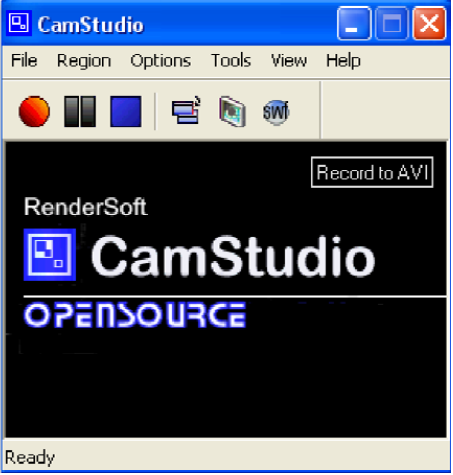Click the RenderSoft text above the logo

[86, 207]
